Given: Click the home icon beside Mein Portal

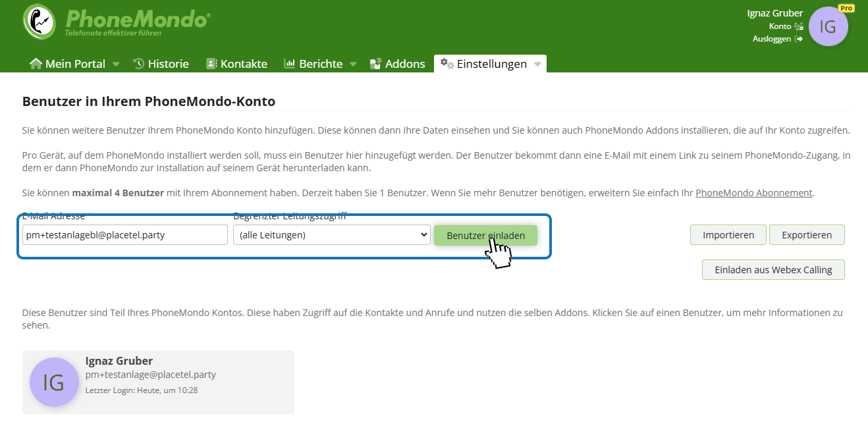Looking at the screenshot, I should [36, 64].
